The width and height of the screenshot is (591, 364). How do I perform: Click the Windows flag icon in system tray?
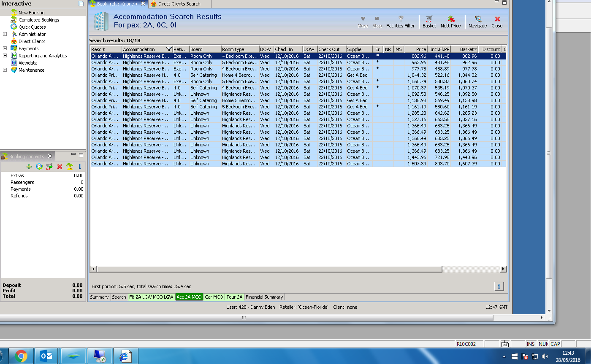tap(515, 356)
